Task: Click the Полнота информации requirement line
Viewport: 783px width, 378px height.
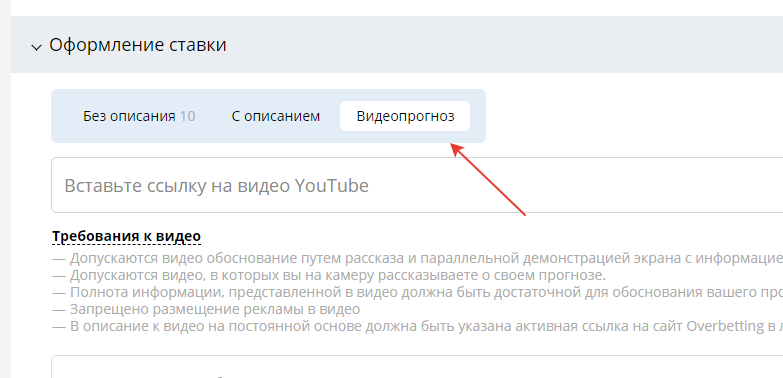Action: [417, 292]
